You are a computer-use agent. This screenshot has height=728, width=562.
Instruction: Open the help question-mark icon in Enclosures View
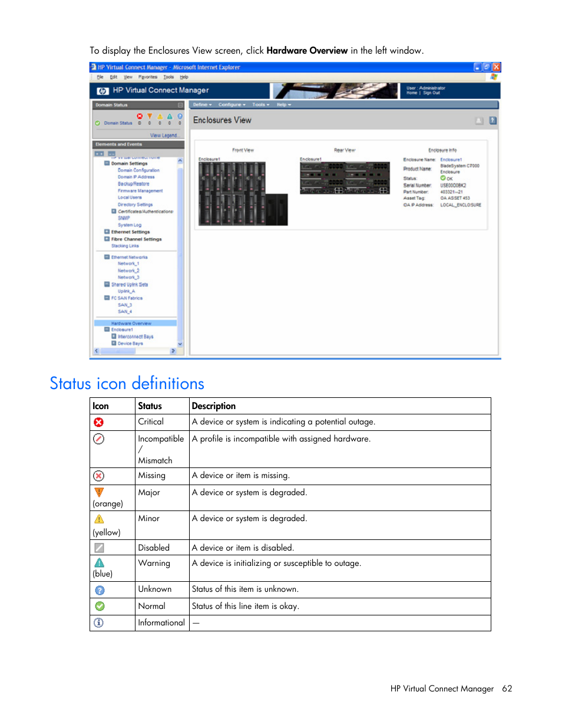click(492, 120)
